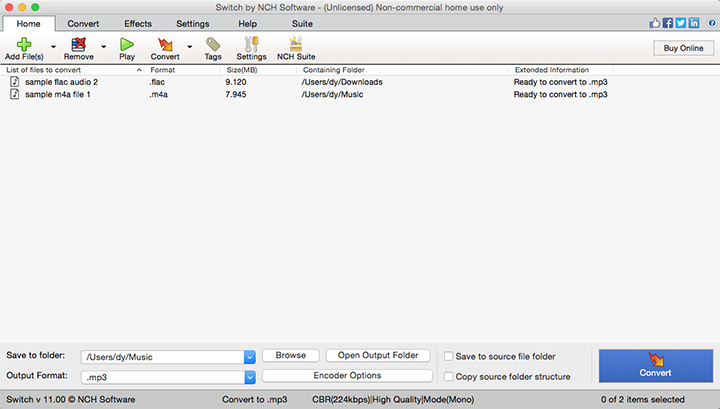720x409 pixels.
Task: Select the file name sample m4a file 1
Action: point(57,94)
